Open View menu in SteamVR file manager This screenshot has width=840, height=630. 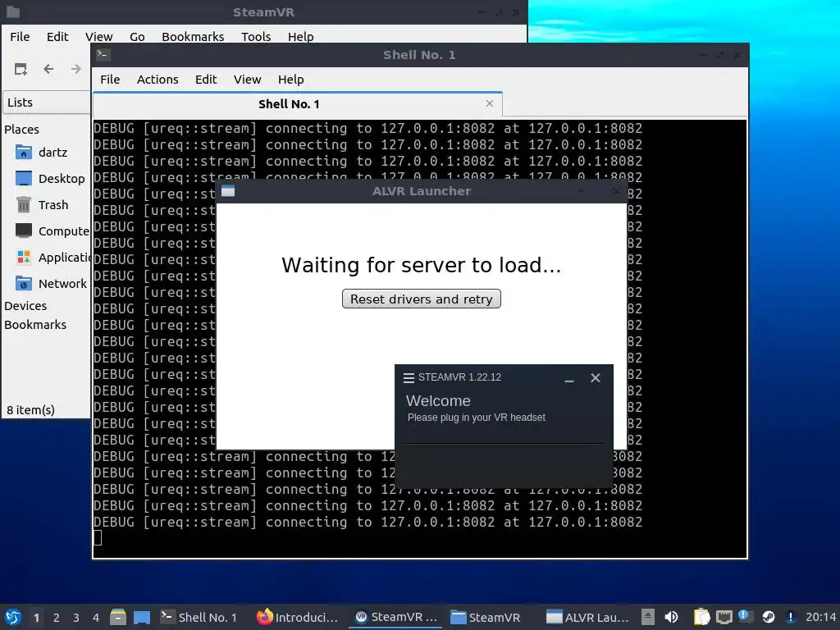point(98,36)
